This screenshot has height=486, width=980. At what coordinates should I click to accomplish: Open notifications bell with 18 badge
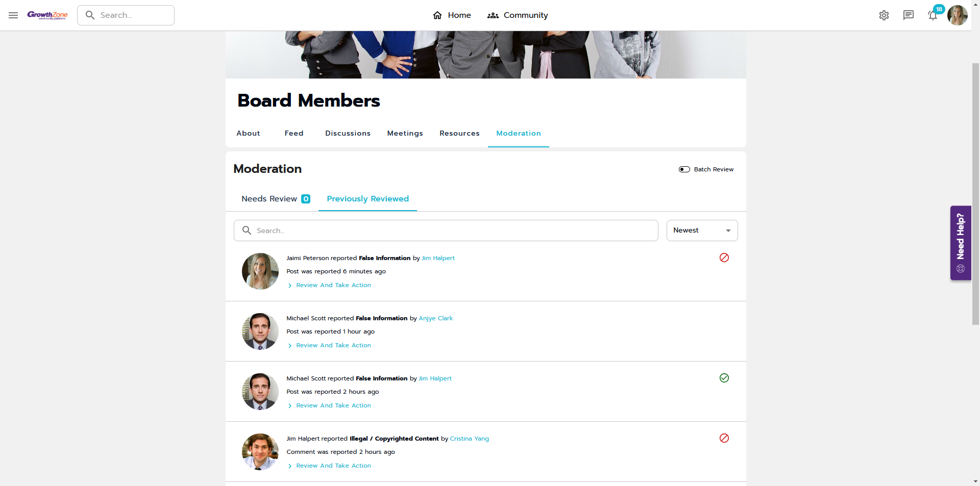tap(933, 15)
